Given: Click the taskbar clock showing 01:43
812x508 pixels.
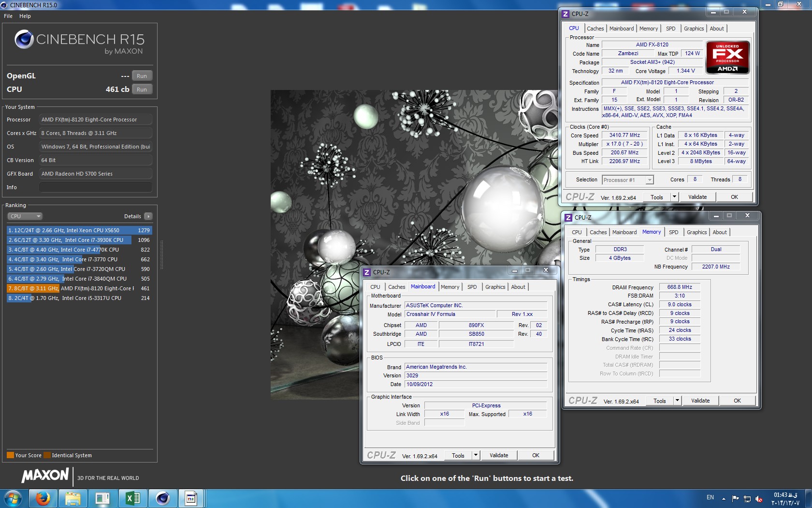Looking at the screenshot, I should [785, 499].
